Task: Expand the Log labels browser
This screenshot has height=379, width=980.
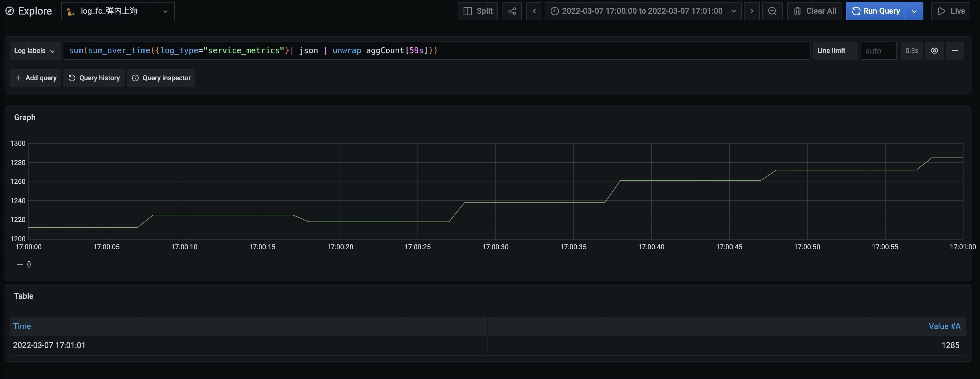Action: 35,51
